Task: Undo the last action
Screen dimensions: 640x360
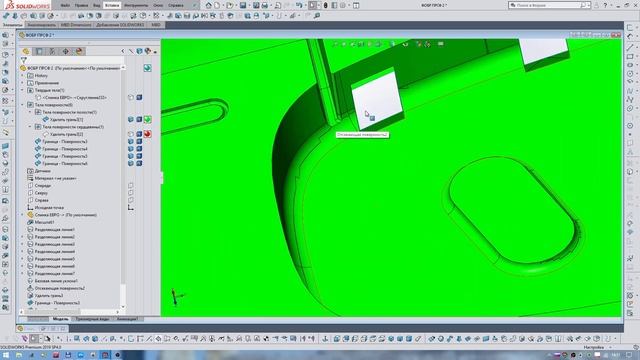Action: (300, 5)
